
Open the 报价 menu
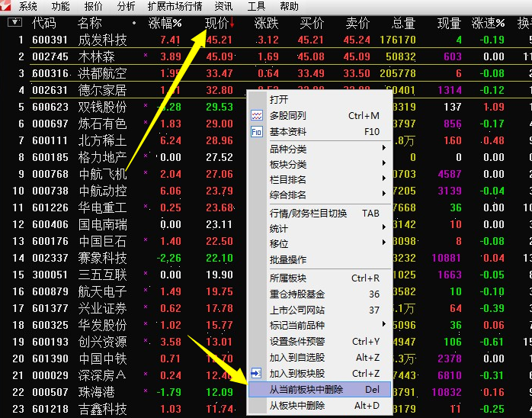click(x=93, y=6)
